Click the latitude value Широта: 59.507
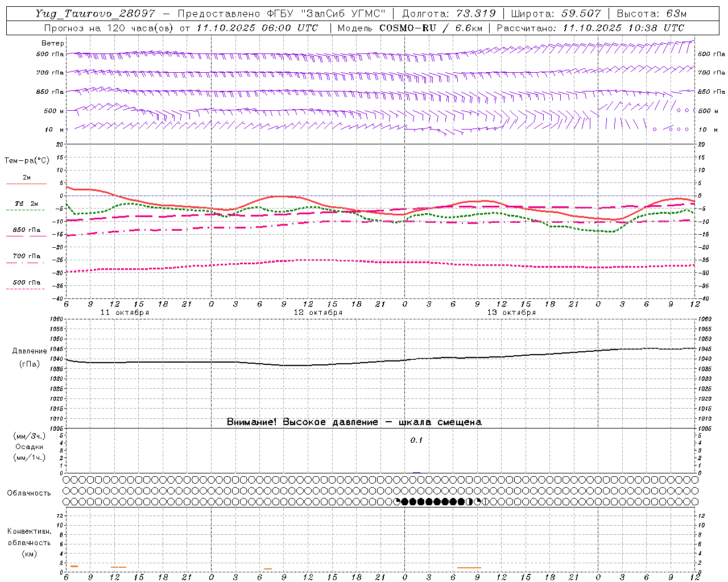Screen dimensions: 728x582 (x=556, y=14)
